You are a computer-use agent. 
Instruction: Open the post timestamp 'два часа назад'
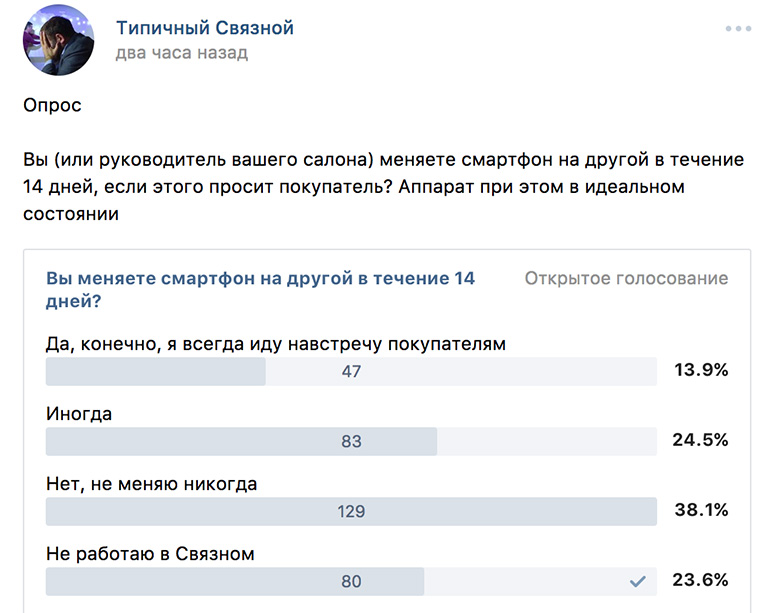coord(181,53)
